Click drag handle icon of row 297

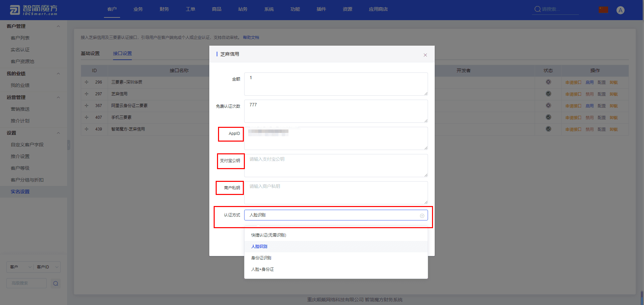point(87,94)
